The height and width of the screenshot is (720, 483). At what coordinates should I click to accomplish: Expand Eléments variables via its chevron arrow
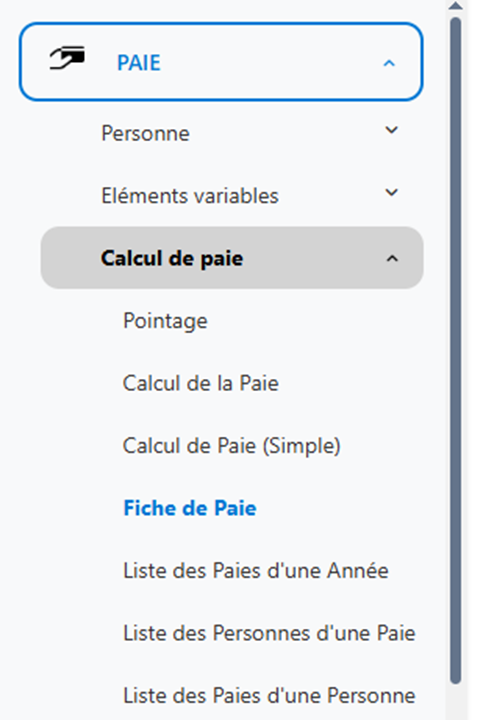point(391,193)
